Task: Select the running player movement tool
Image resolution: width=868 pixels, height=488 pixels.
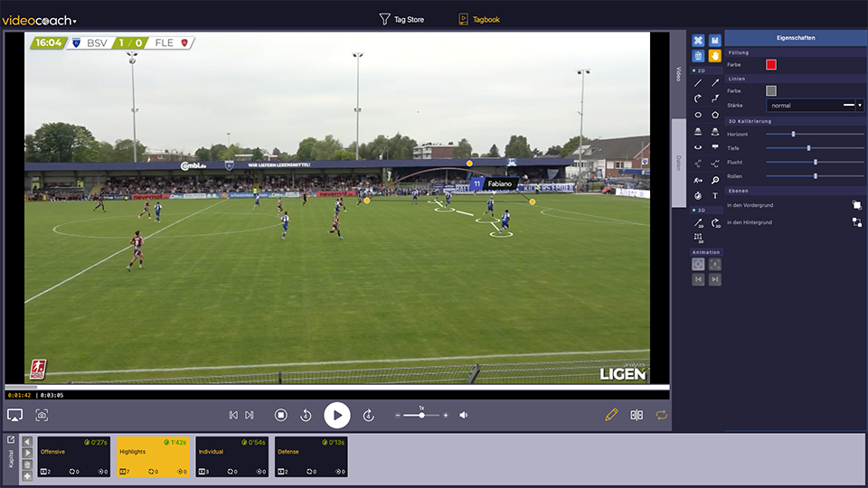Action: (x=698, y=180)
